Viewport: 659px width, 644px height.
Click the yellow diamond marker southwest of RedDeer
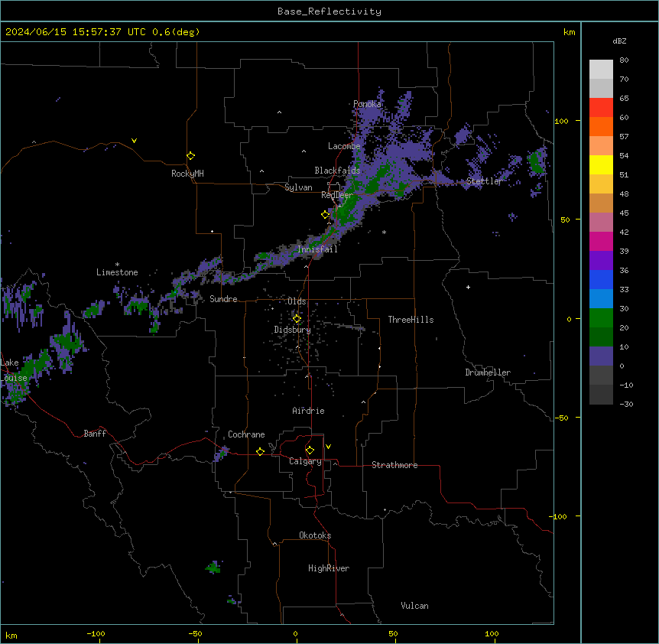tap(326, 215)
